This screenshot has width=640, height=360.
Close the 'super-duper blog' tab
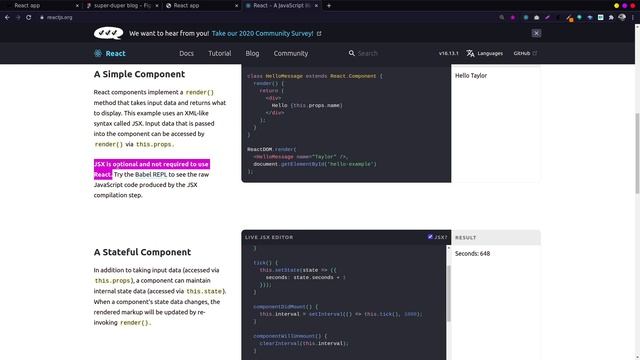coord(157,6)
